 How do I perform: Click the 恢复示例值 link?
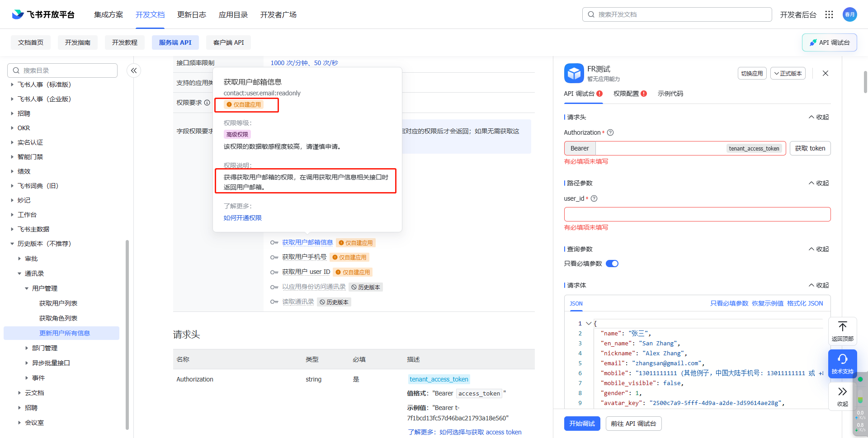click(x=768, y=303)
